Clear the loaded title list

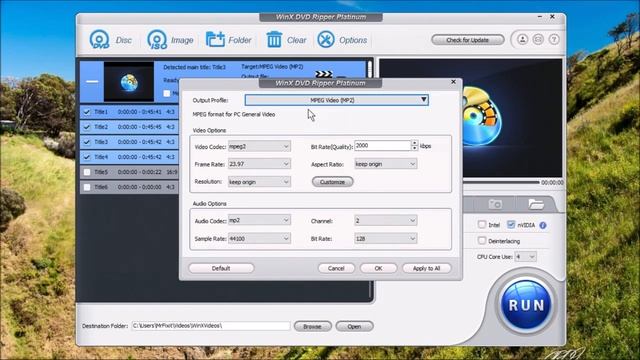286,40
